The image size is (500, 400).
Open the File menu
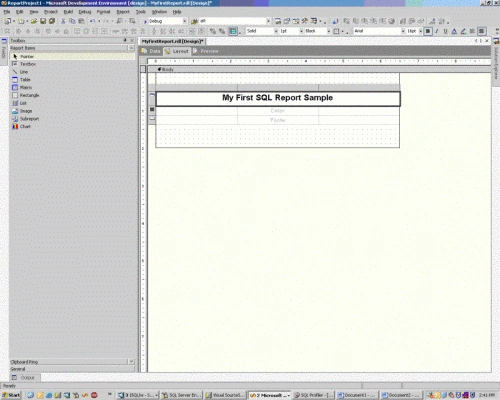7,12
